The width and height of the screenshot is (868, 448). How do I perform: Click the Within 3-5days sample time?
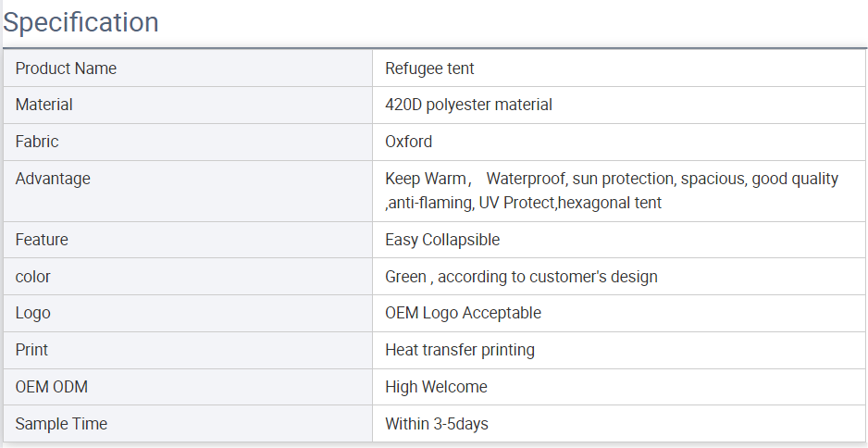point(437,424)
